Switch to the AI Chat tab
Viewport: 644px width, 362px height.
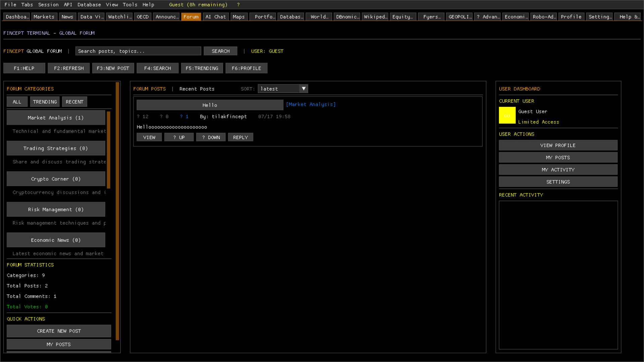click(216, 17)
